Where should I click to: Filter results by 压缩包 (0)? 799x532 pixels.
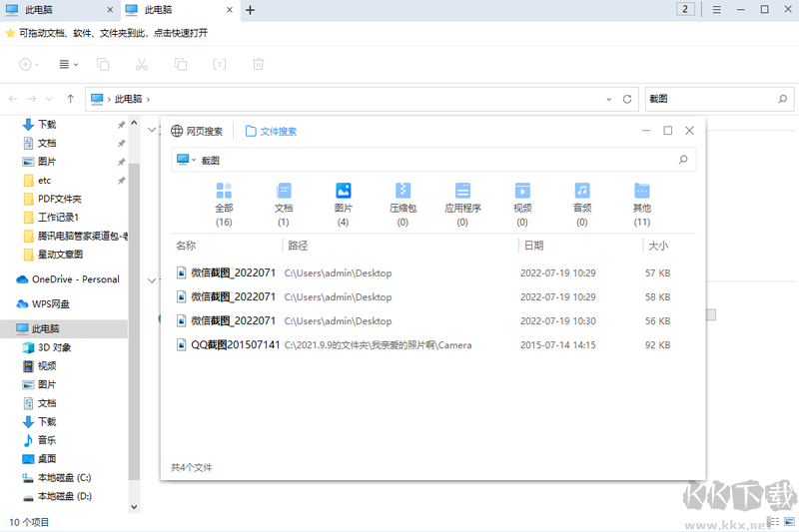tap(402, 205)
